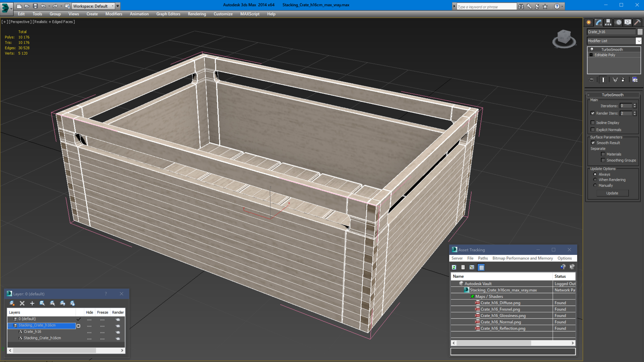Click the Update button in TurboSmooth
Screen dimensions: 644x362
point(612,193)
